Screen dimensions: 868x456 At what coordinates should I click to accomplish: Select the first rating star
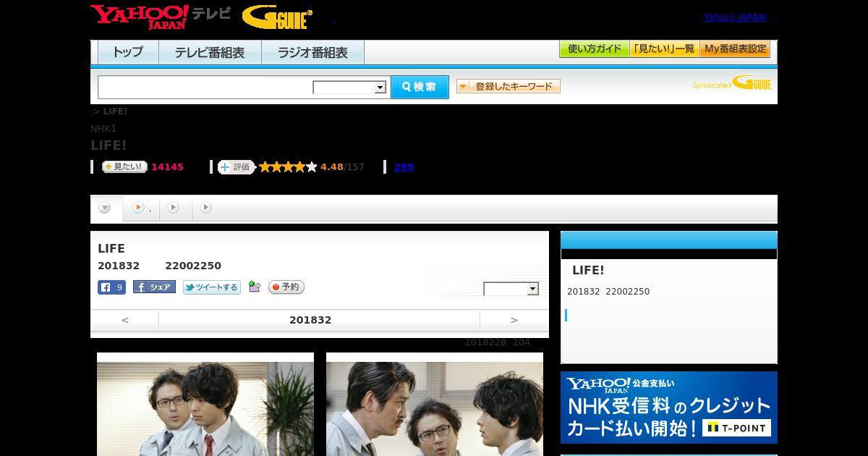(265, 166)
